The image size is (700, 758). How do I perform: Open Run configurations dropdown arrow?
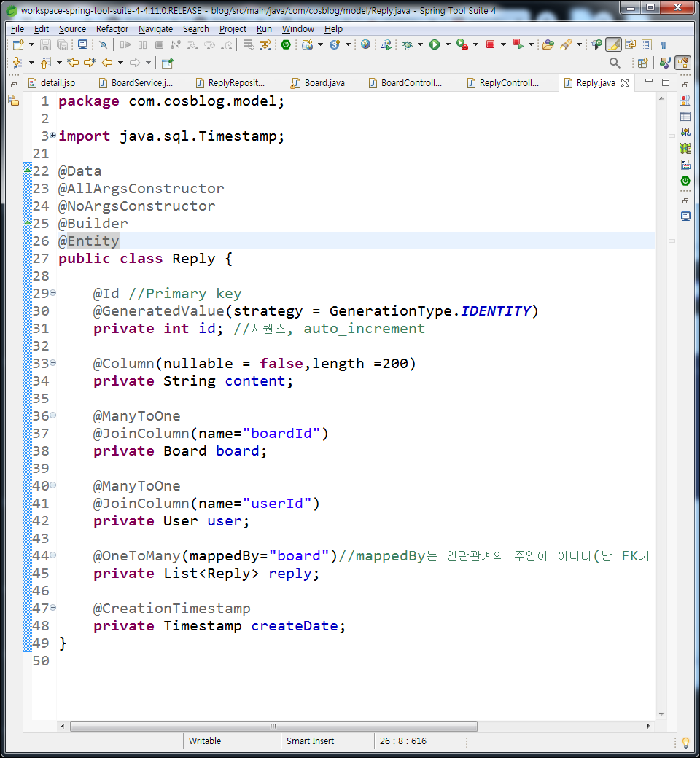click(448, 45)
